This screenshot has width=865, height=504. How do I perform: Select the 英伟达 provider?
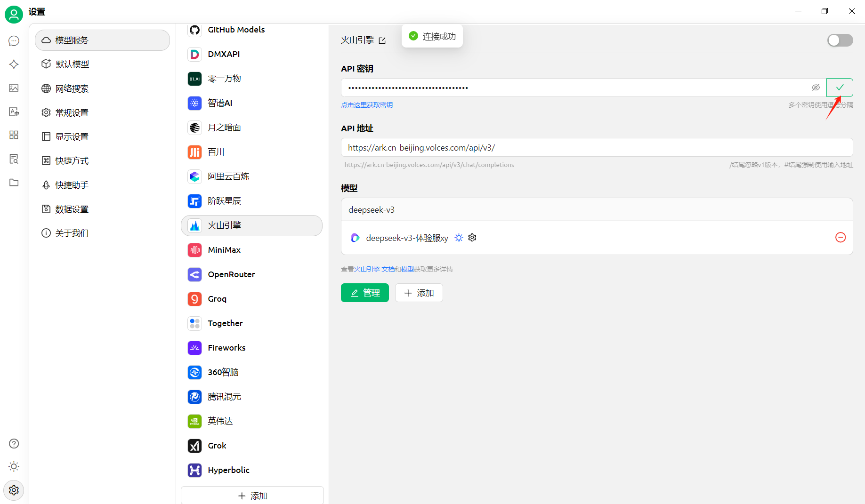252,421
